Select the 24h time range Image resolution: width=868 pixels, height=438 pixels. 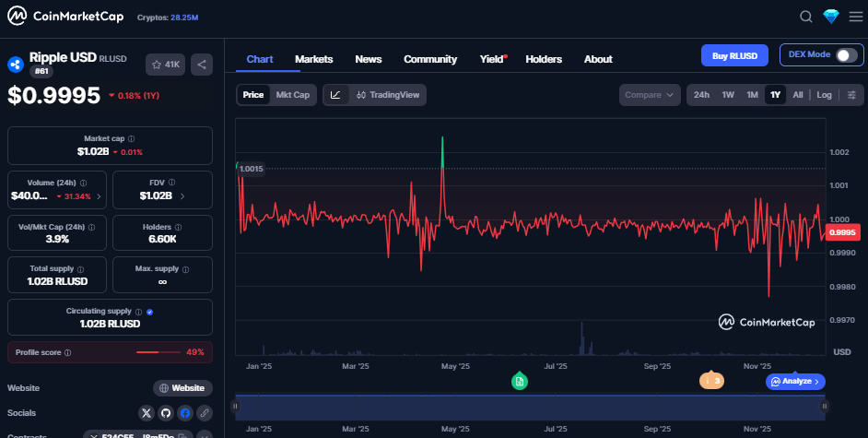pyautogui.click(x=701, y=95)
